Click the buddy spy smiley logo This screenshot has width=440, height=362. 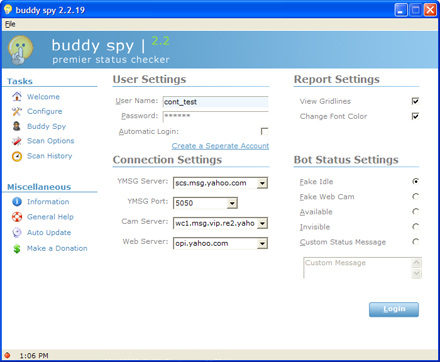(x=21, y=50)
